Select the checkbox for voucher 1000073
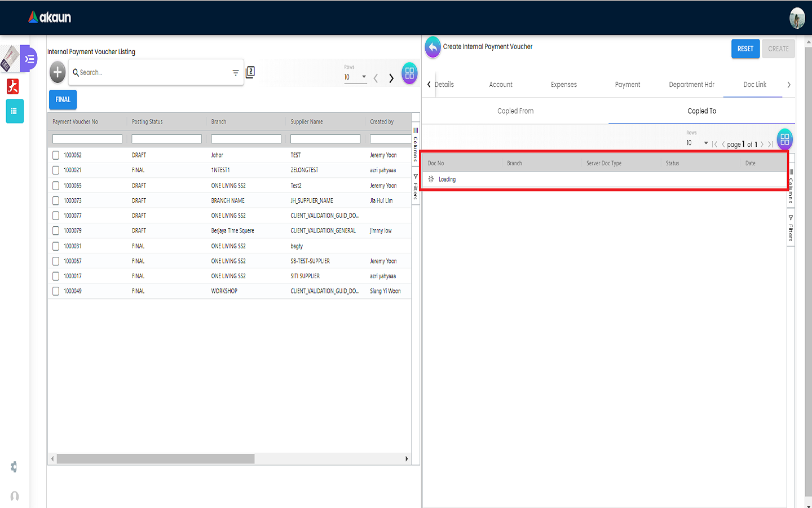Screen dimensions: 812x508 [56, 200]
